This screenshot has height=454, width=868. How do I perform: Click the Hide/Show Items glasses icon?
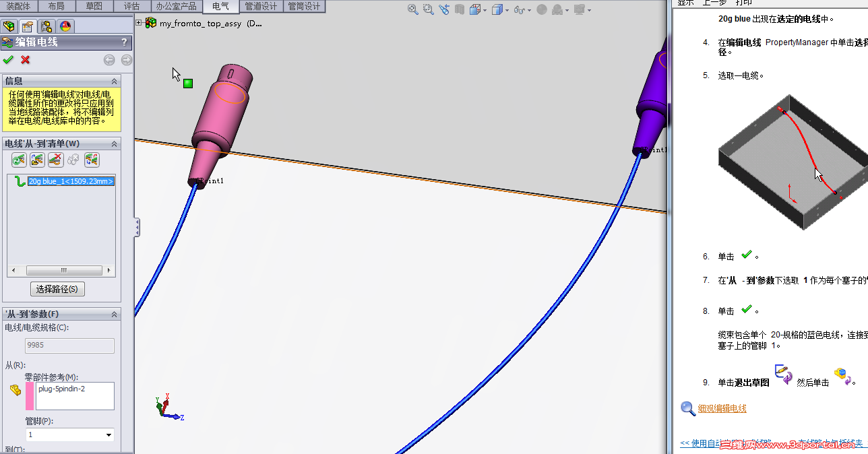tap(519, 10)
